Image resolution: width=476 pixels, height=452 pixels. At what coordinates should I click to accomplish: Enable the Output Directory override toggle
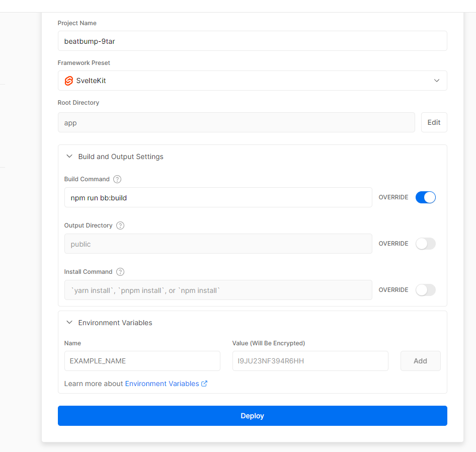point(425,244)
